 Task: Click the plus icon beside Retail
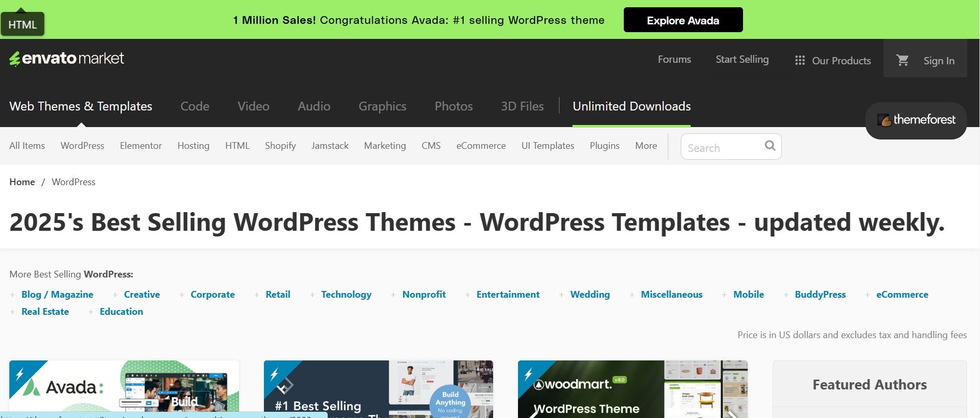[257, 295]
